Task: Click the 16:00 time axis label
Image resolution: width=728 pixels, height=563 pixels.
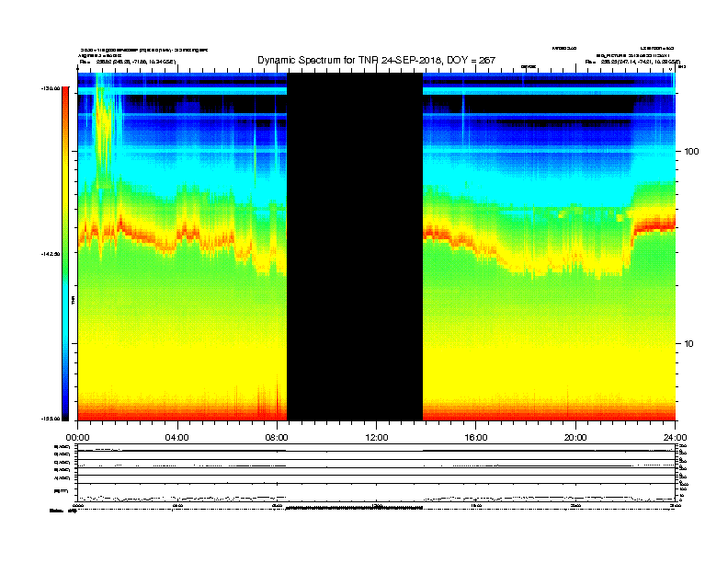Action: [476, 438]
